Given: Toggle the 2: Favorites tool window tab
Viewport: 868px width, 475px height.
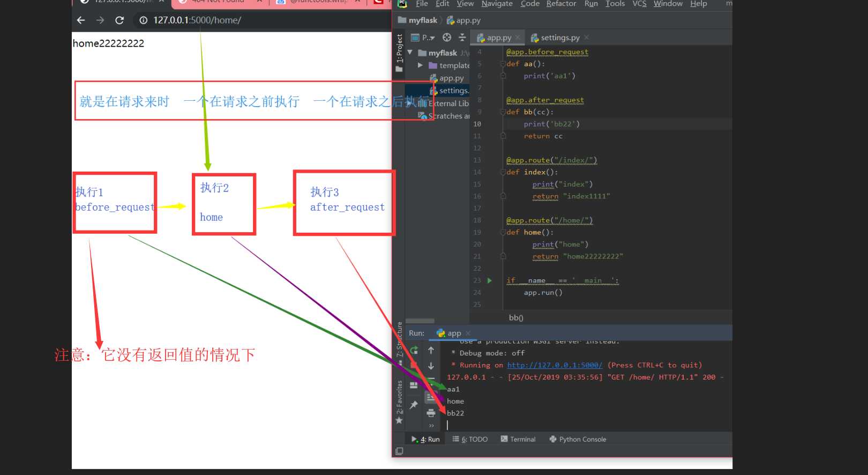Looking at the screenshot, I should coord(399,402).
